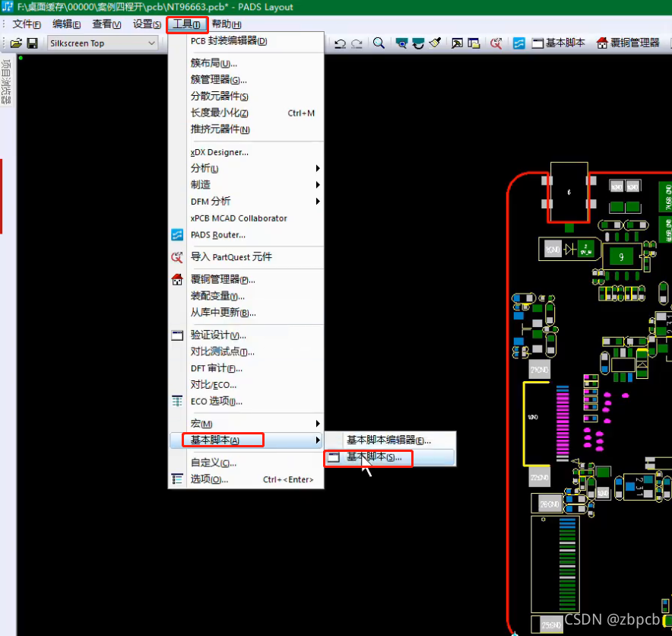
Task: Open the 设置(S) menu
Action: [147, 24]
